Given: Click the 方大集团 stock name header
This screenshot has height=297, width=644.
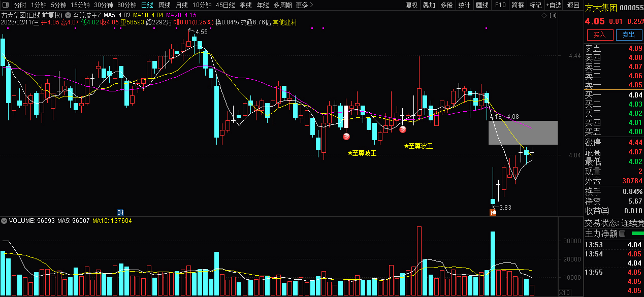Looking at the screenshot, I should [x=601, y=8].
